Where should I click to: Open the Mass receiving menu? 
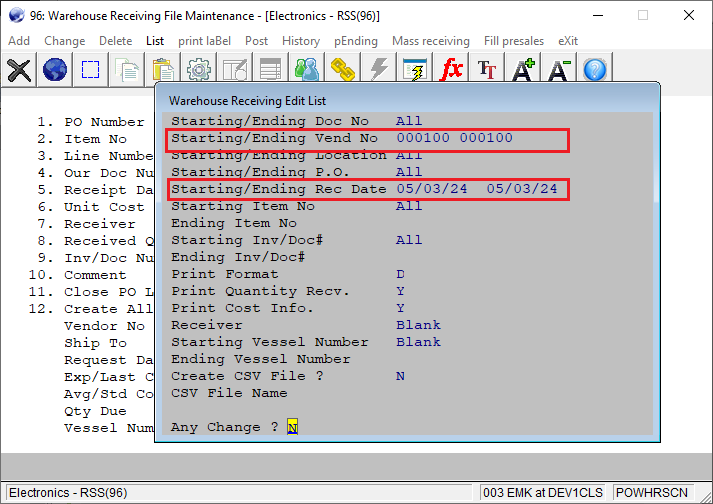(430, 41)
